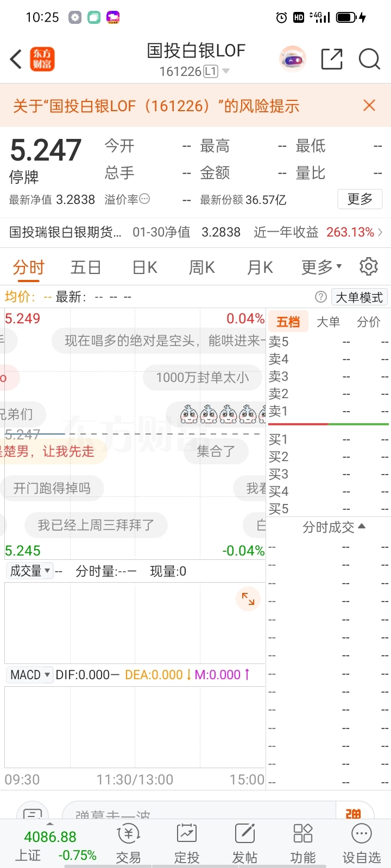
Task: Tap the 最新份额 36.57亿 value
Action: point(266,200)
